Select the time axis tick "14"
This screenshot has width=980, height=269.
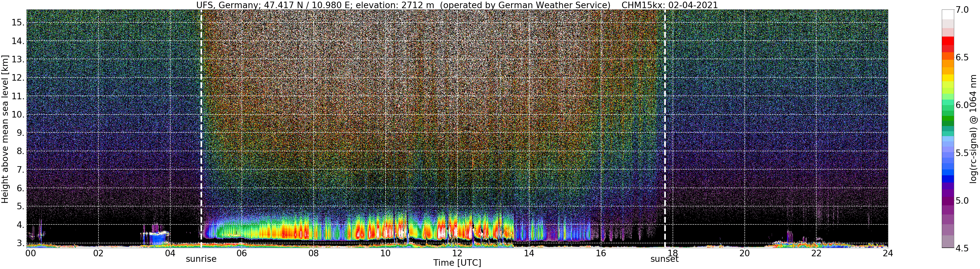[x=529, y=253]
